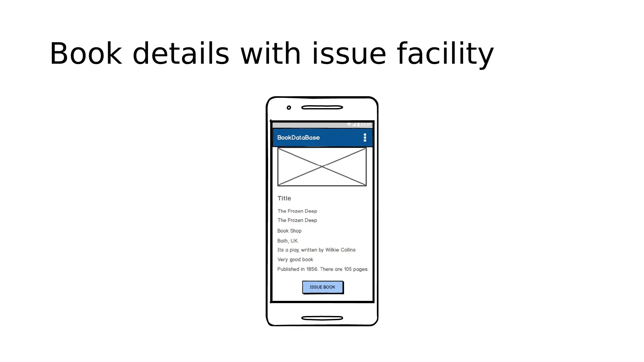Click the three-dot overflow menu icon
The height and width of the screenshot is (362, 644).
364,137
